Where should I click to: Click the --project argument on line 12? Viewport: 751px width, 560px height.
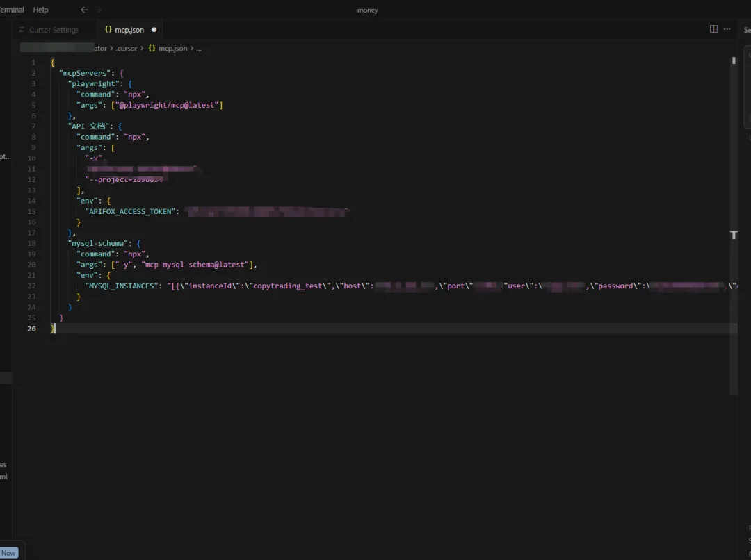[124, 179]
